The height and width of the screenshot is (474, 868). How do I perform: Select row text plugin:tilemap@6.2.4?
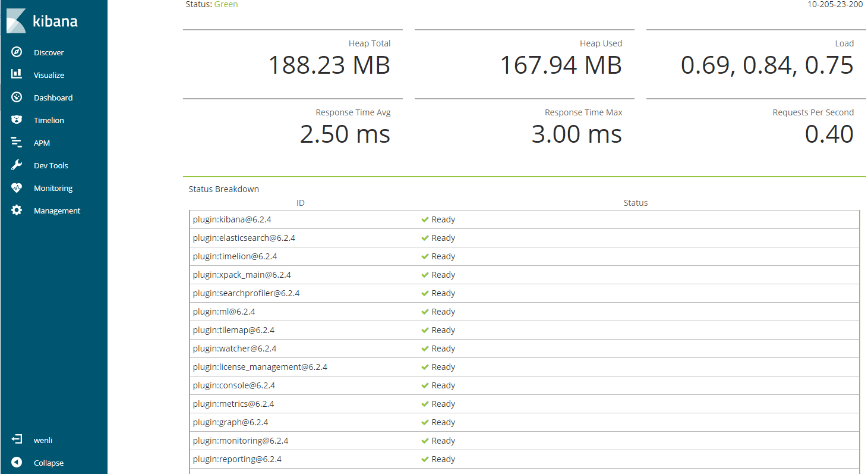[234, 330]
